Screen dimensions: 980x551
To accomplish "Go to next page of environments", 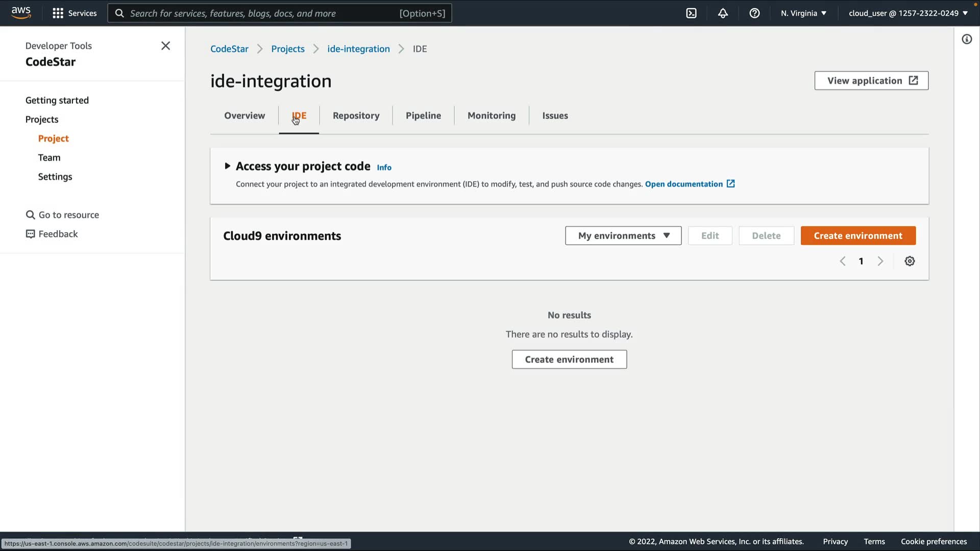I will point(880,261).
